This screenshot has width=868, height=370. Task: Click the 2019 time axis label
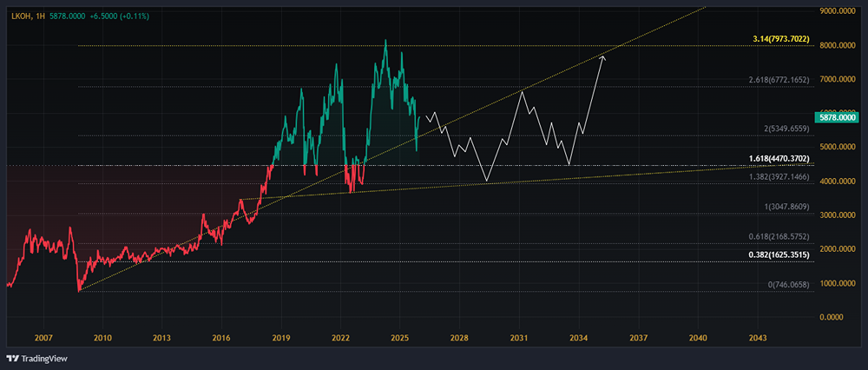pyautogui.click(x=281, y=338)
